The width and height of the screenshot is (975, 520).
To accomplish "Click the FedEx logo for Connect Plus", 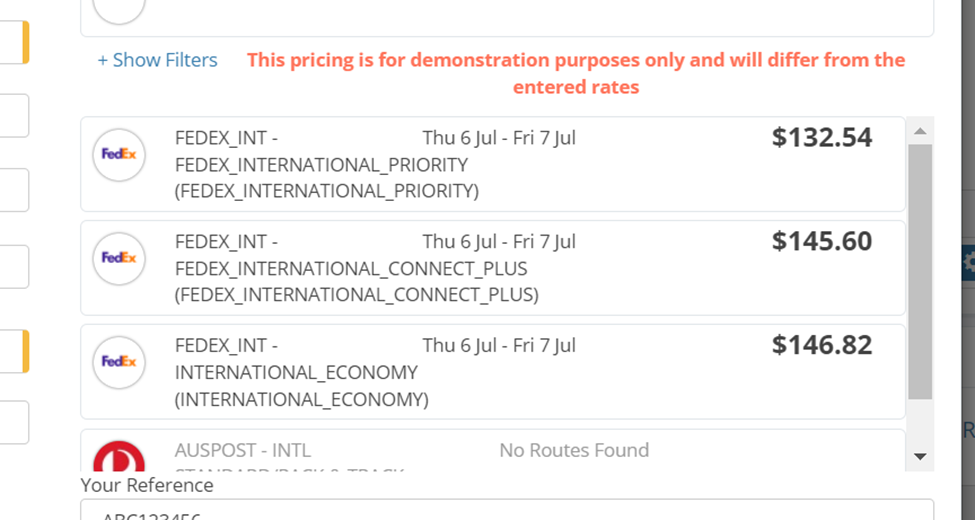I will coord(119,259).
